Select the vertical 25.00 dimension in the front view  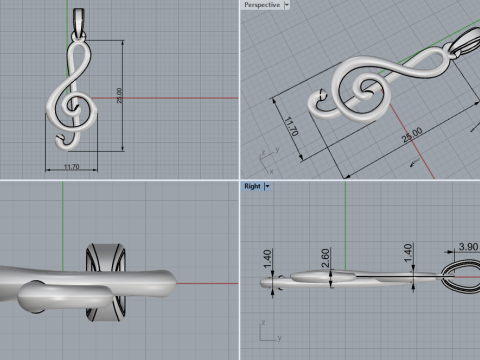(x=120, y=95)
